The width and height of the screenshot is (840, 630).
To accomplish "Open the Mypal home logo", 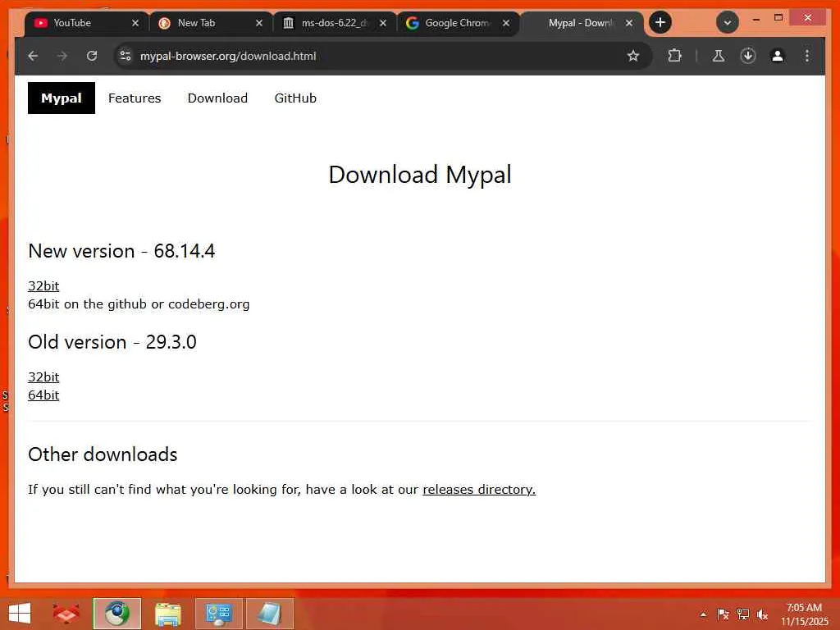I will [62, 98].
